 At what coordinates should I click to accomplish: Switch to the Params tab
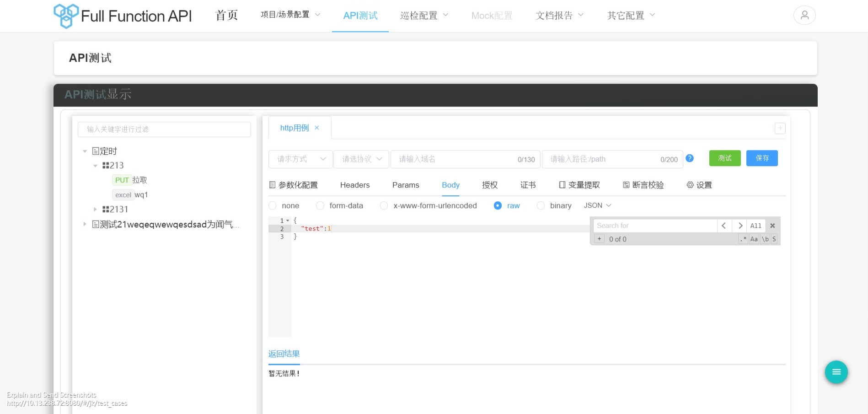point(406,185)
